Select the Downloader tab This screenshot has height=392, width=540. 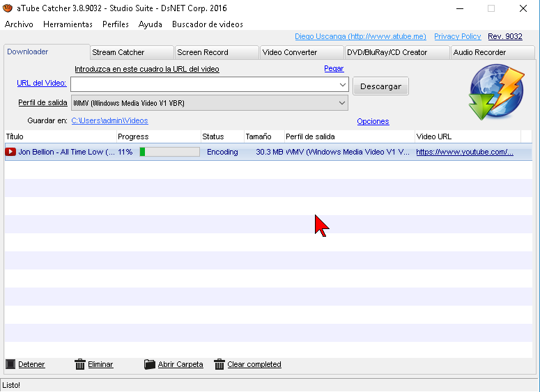tap(47, 52)
